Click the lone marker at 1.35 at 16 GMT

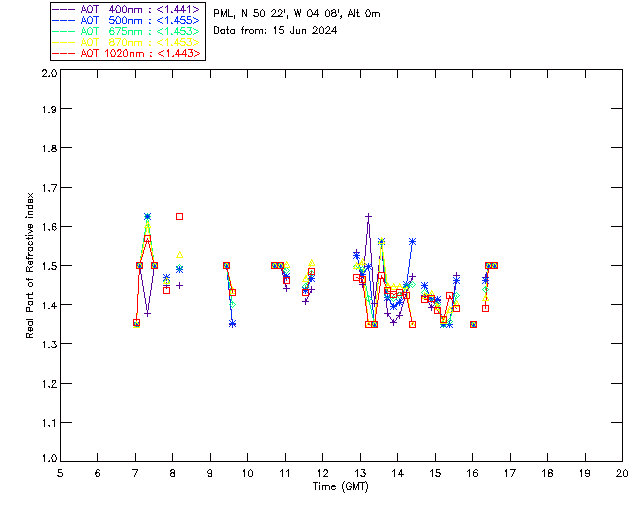pyautogui.click(x=473, y=325)
